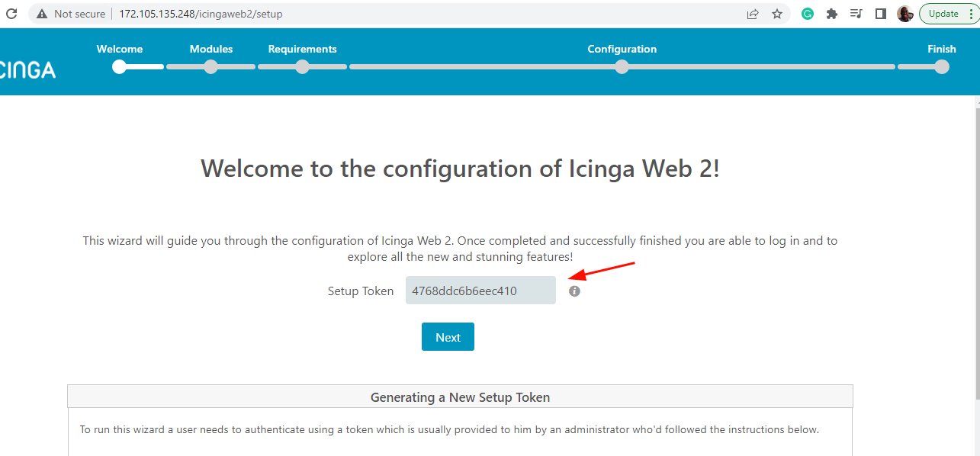980x456 pixels.
Task: Click the Requirements step progress circle
Action: click(302, 67)
